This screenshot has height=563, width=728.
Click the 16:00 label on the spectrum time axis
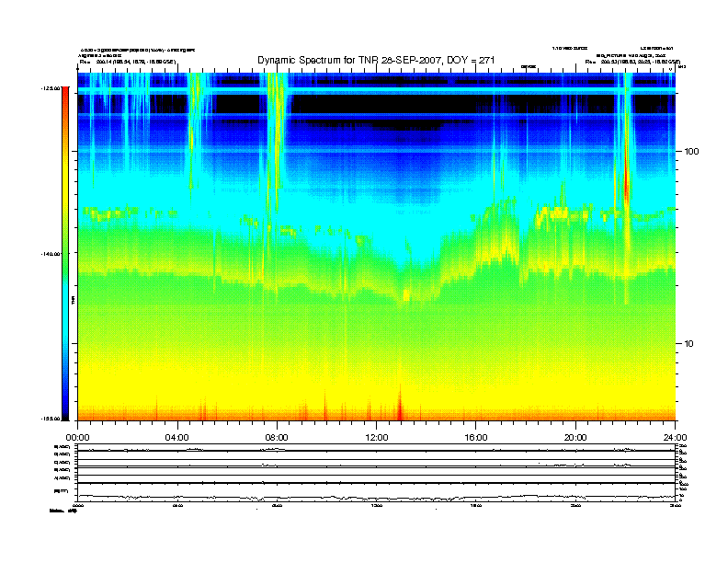pos(476,438)
